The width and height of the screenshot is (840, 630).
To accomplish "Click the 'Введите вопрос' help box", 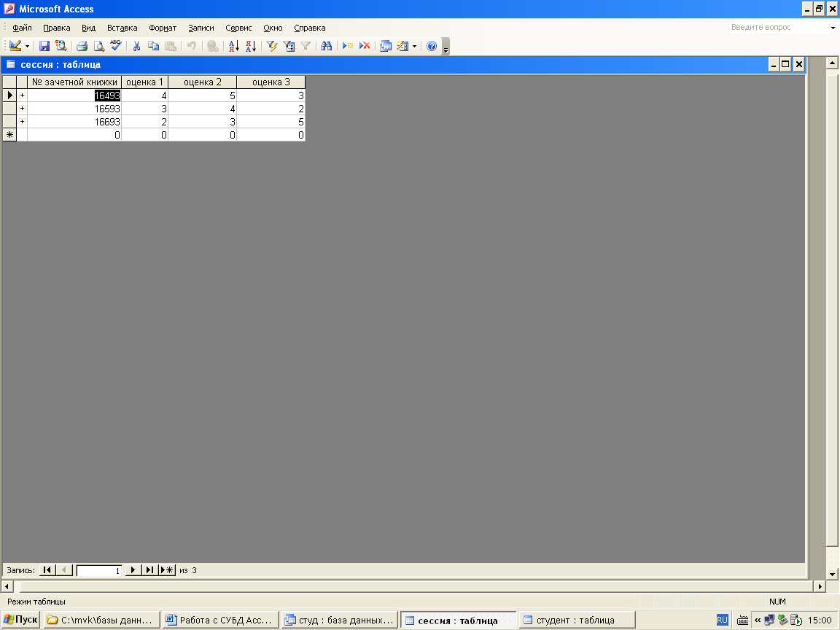I will 779,27.
